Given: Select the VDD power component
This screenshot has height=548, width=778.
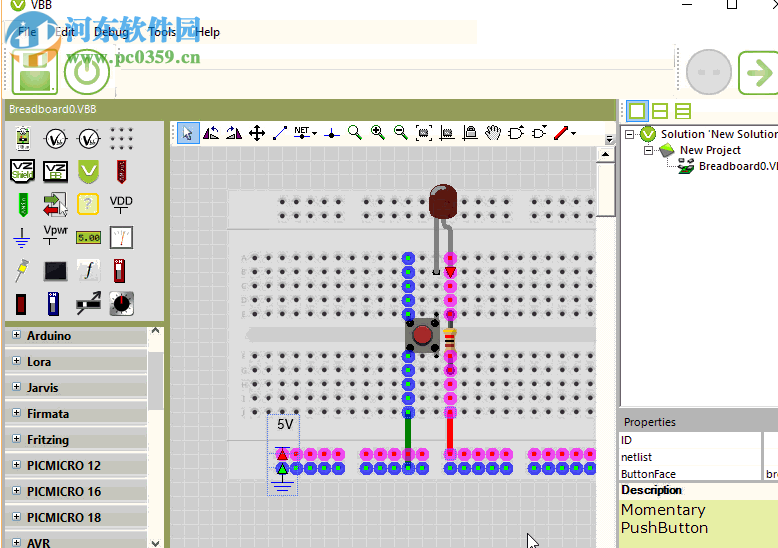Looking at the screenshot, I should tap(121, 204).
